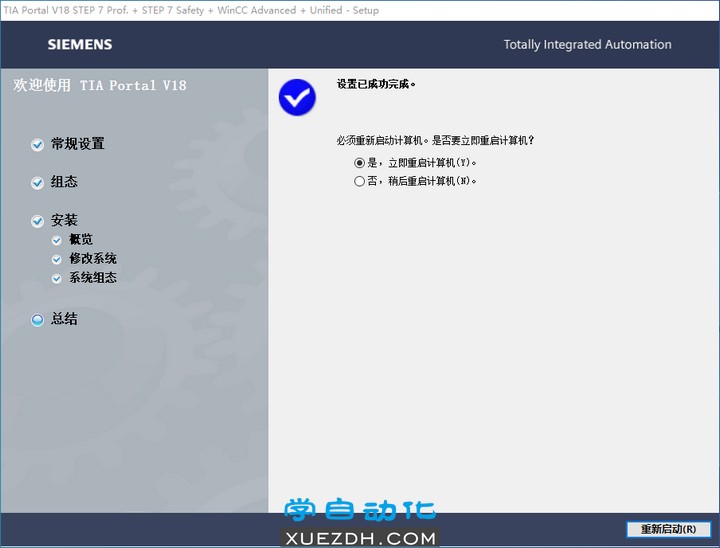The height and width of the screenshot is (548, 720).
Task: Select 组态 step label
Action: (64, 182)
